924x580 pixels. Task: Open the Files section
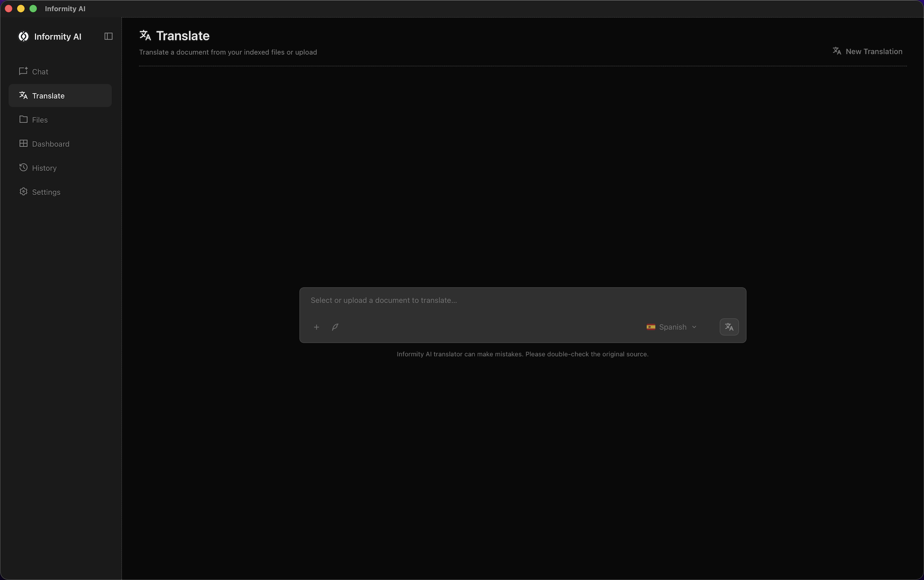60,120
